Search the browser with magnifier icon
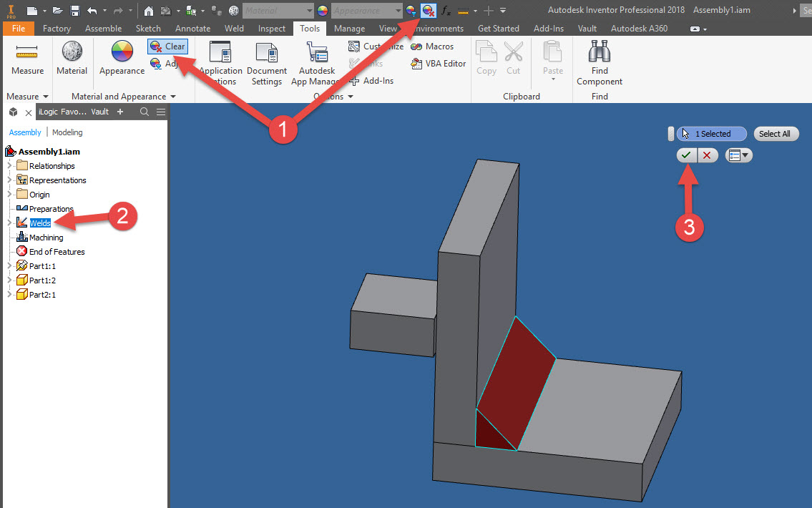Image resolution: width=812 pixels, height=508 pixels. tap(145, 112)
